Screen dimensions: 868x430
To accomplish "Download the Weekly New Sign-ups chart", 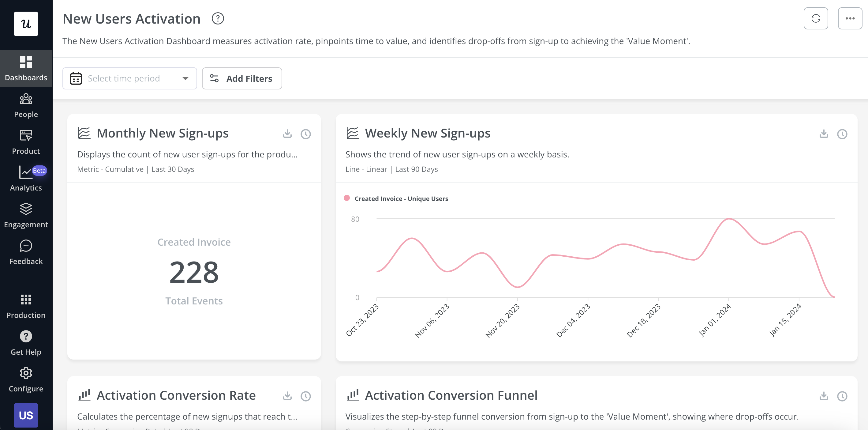I will pyautogui.click(x=824, y=134).
